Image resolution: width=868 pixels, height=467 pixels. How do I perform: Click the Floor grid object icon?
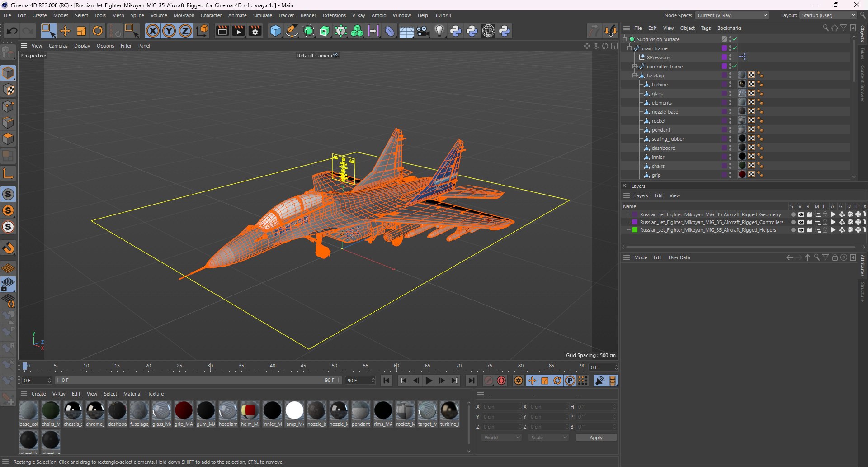click(406, 31)
